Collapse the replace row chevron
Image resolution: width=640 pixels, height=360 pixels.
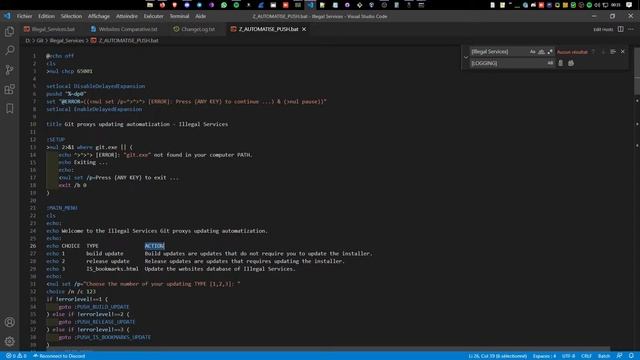point(466,58)
